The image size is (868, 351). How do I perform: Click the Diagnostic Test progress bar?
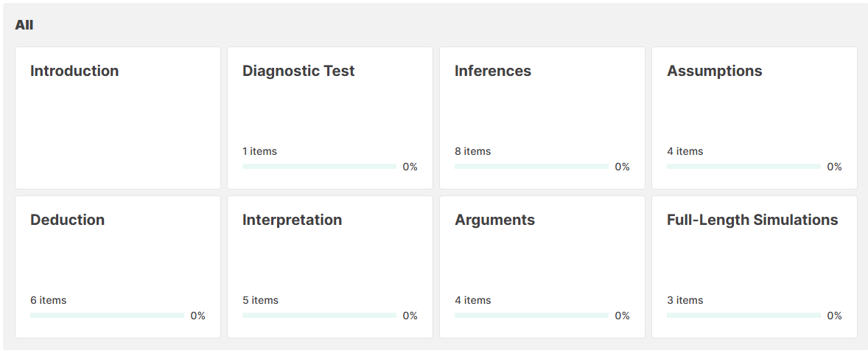pos(319,167)
